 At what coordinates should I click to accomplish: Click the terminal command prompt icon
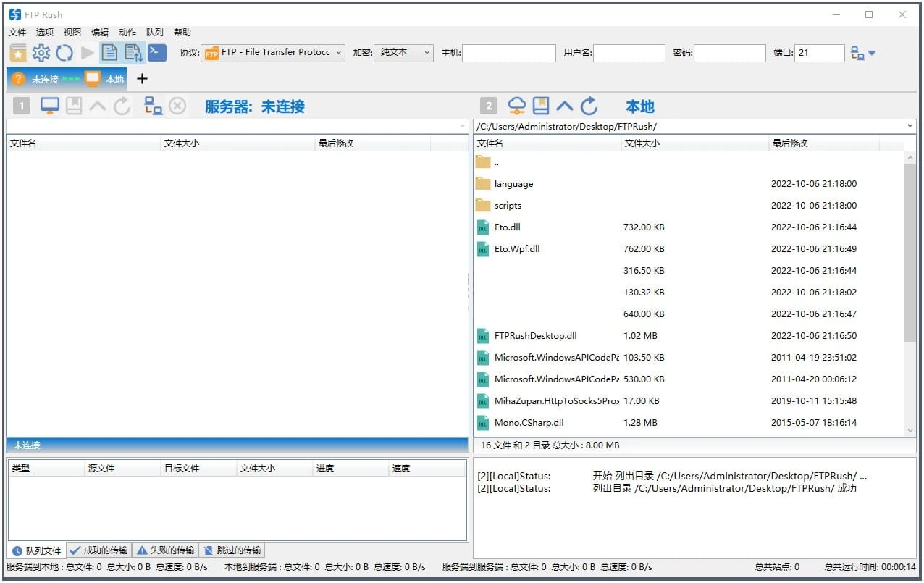coord(157,52)
